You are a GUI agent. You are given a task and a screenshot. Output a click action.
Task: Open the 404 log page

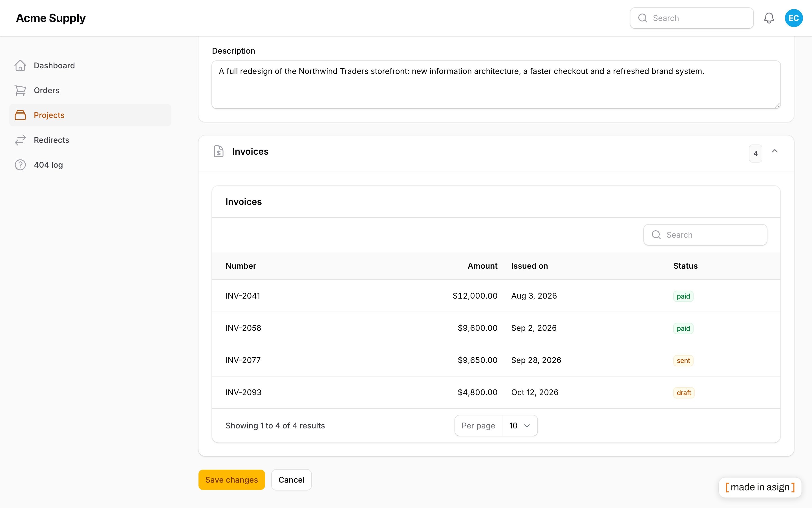(90, 165)
